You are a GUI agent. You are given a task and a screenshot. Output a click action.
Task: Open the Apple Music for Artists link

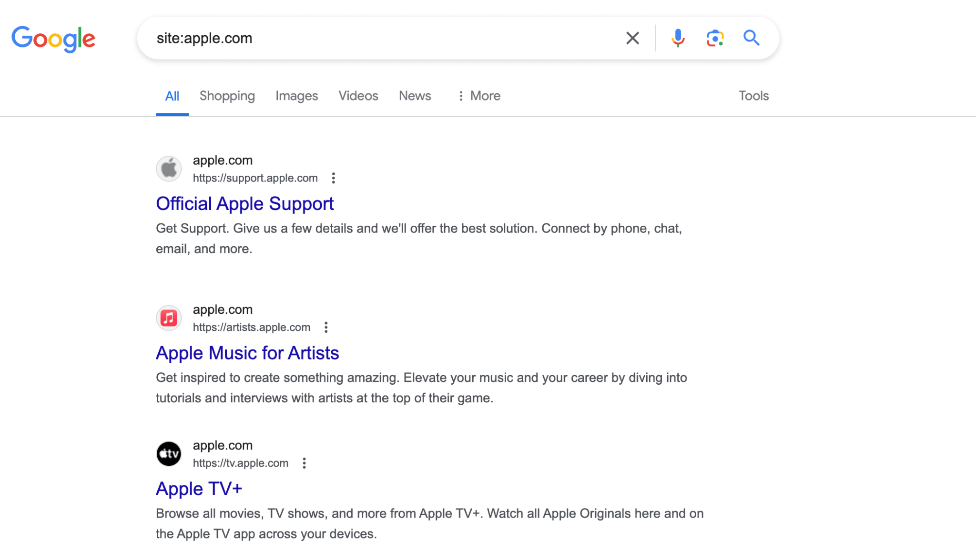[247, 353]
